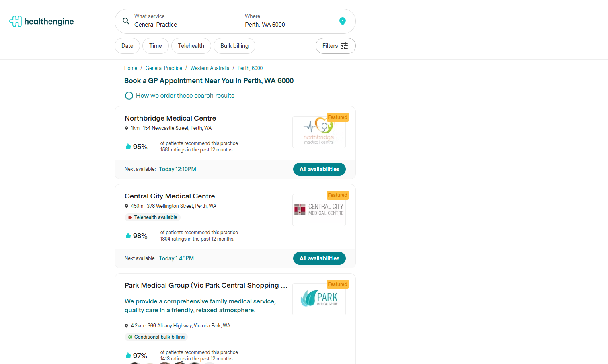Click the Central City Medical Centre logo
Viewport: 608px width, 364px height.
click(319, 210)
